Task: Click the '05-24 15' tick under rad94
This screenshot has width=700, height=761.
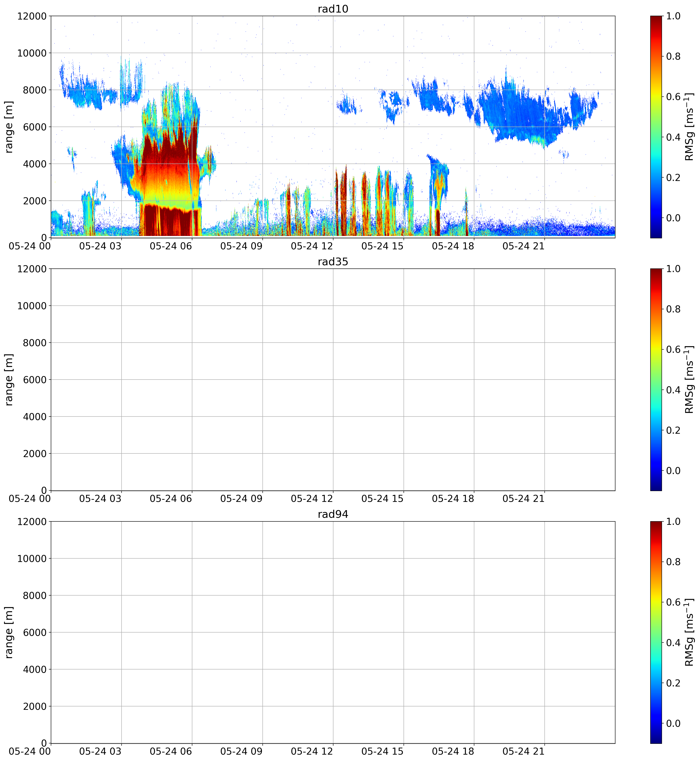Action: click(383, 751)
